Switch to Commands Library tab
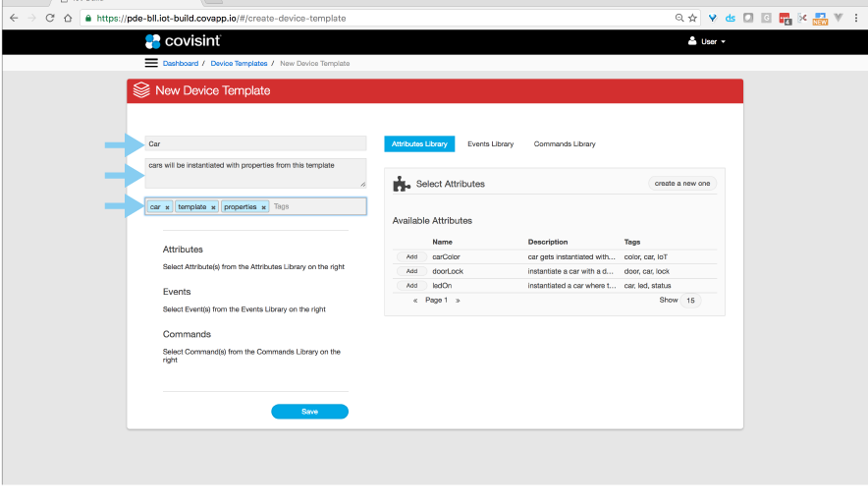This screenshot has height=503, width=868. click(565, 144)
